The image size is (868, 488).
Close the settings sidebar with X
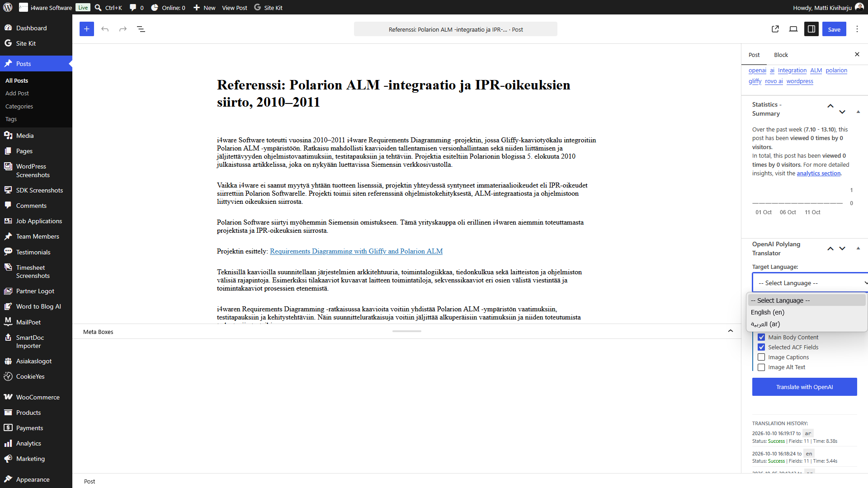point(857,54)
